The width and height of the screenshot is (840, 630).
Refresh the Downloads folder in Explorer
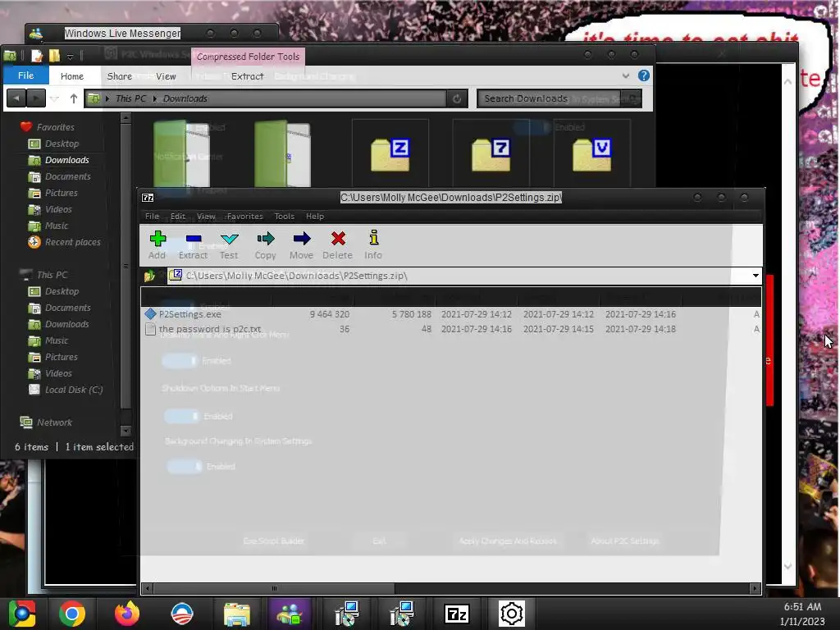(457, 98)
